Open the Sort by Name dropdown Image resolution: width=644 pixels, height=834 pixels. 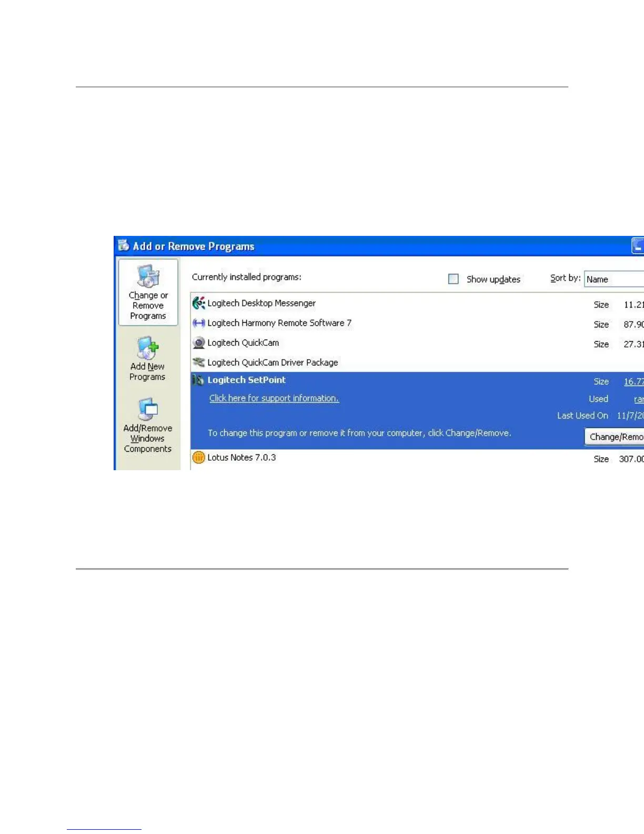pyautogui.click(x=614, y=279)
